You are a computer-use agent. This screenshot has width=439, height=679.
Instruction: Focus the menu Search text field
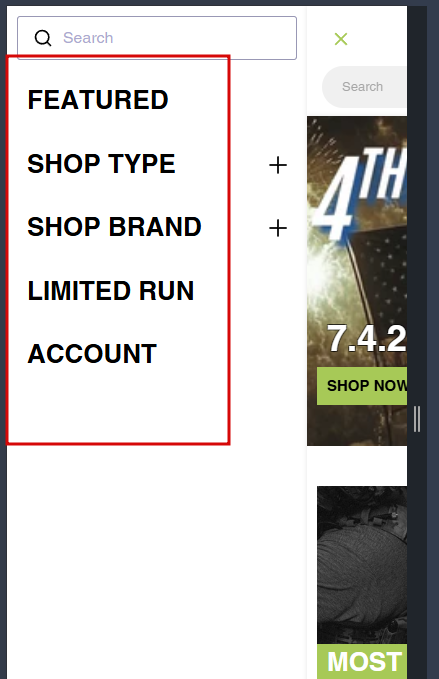point(157,38)
